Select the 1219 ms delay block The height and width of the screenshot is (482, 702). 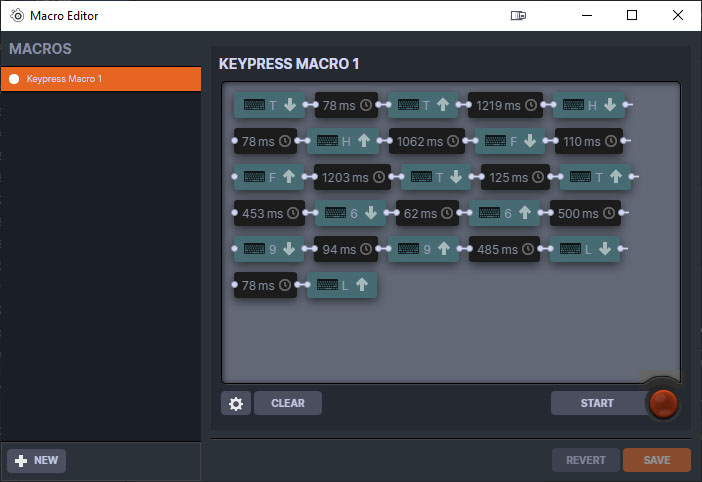point(505,105)
